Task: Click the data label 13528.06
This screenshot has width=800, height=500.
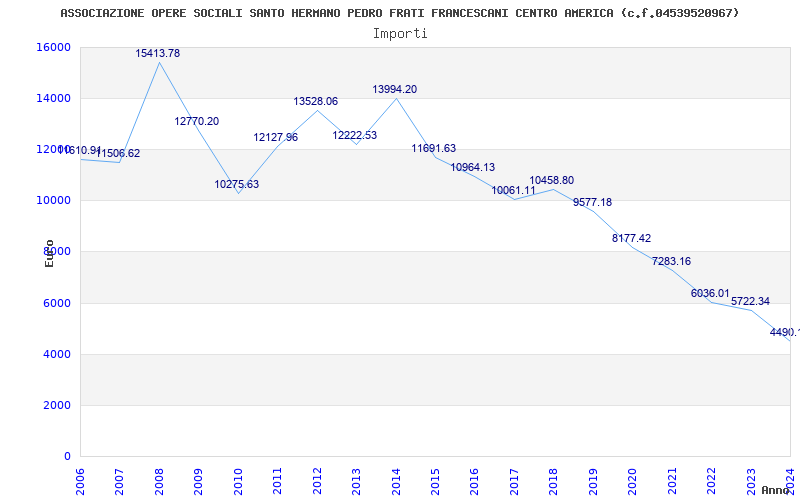Action: point(315,102)
